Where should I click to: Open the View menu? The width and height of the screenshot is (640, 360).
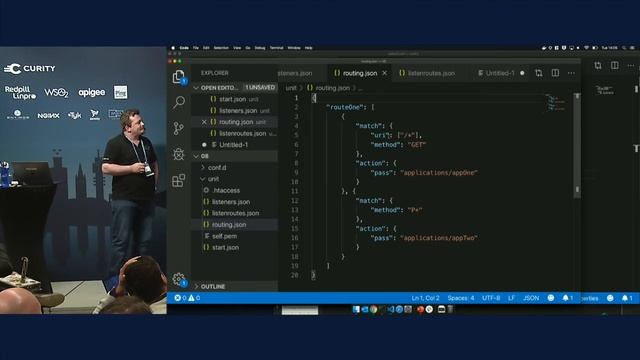(x=237, y=48)
